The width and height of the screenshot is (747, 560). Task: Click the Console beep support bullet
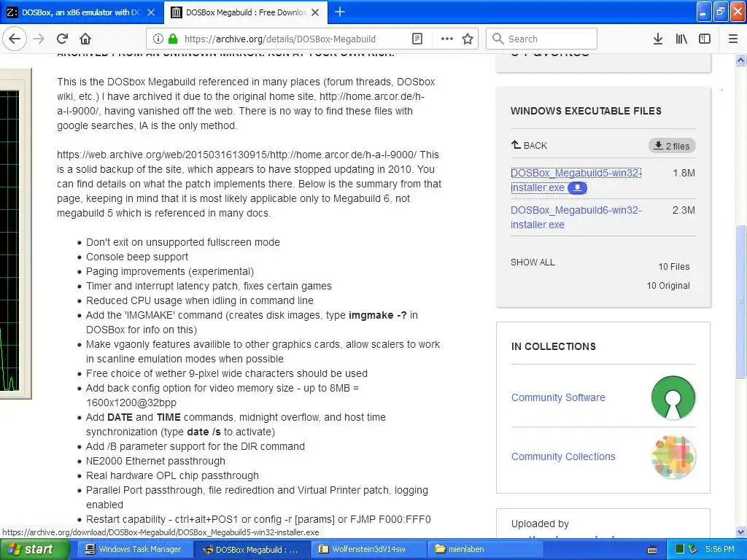pyautogui.click(x=136, y=257)
